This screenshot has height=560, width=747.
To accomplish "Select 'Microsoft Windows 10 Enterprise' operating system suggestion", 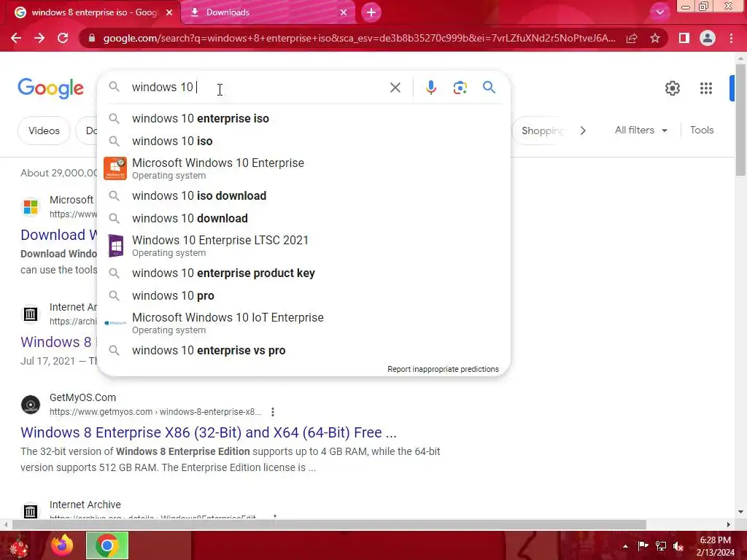I will coord(303,168).
